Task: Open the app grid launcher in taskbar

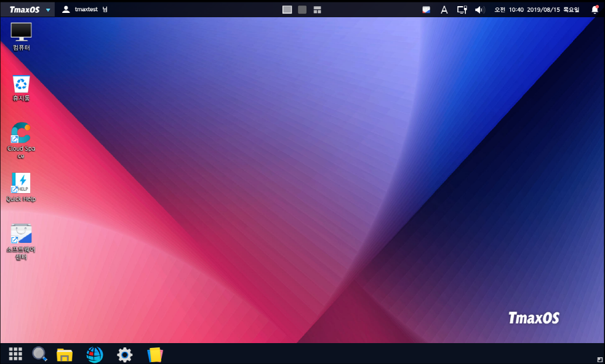Action: pos(15,354)
